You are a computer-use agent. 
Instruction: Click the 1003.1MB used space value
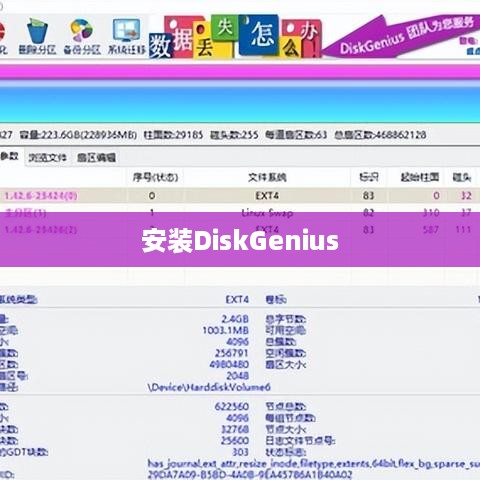[226, 330]
